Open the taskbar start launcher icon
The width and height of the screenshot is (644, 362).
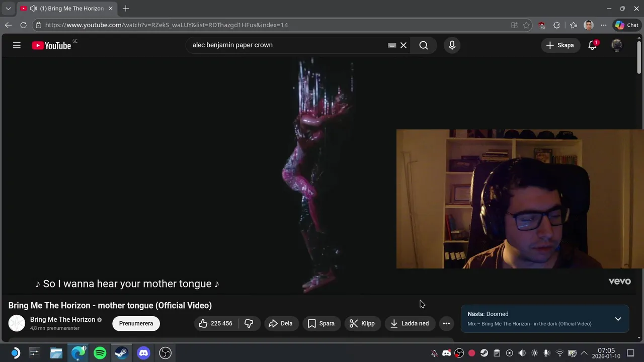[15, 353]
